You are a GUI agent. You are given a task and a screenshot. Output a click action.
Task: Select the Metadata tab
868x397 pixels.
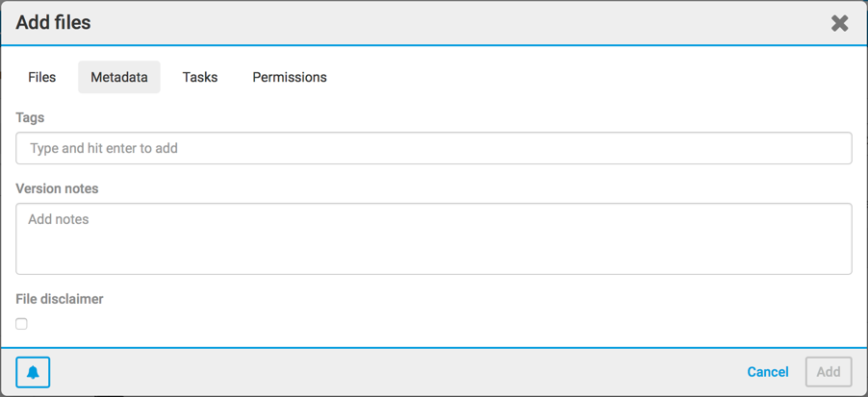click(119, 77)
